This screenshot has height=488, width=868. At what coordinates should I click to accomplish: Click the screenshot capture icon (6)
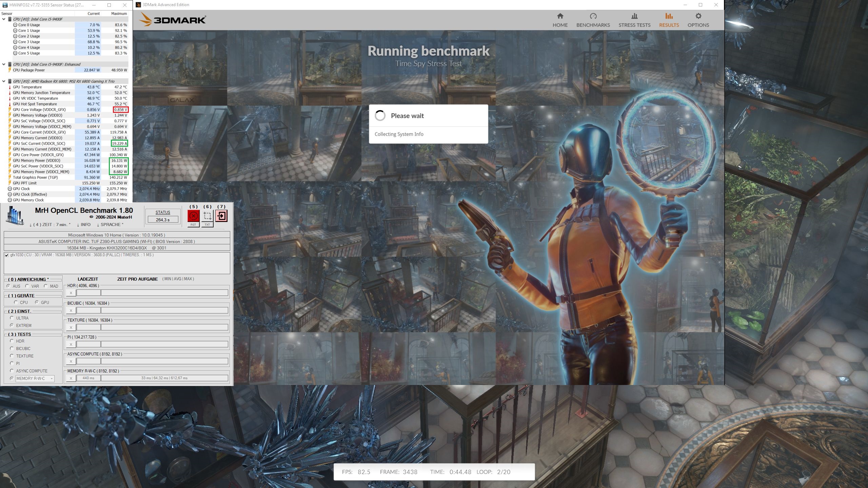pyautogui.click(x=207, y=216)
